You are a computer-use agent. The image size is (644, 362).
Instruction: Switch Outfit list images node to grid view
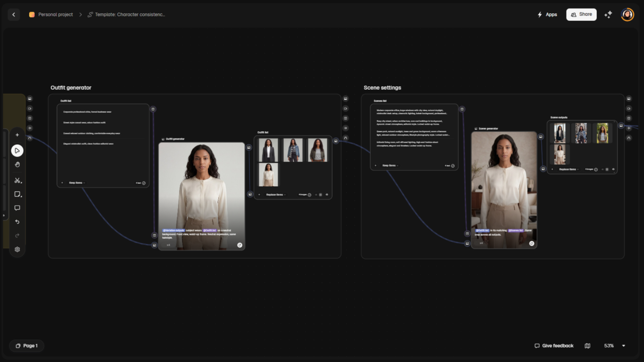coord(321,195)
